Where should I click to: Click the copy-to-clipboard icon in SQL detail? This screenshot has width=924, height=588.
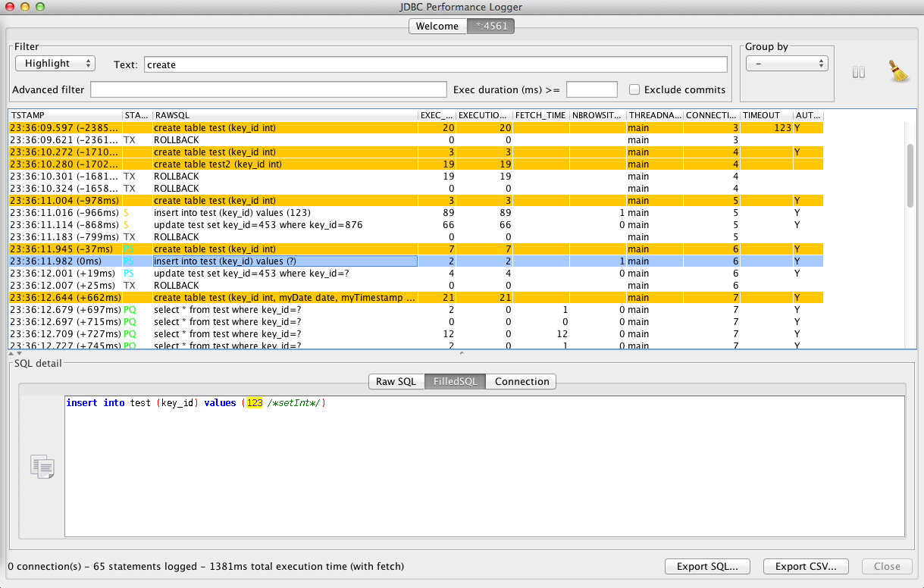tap(42, 468)
